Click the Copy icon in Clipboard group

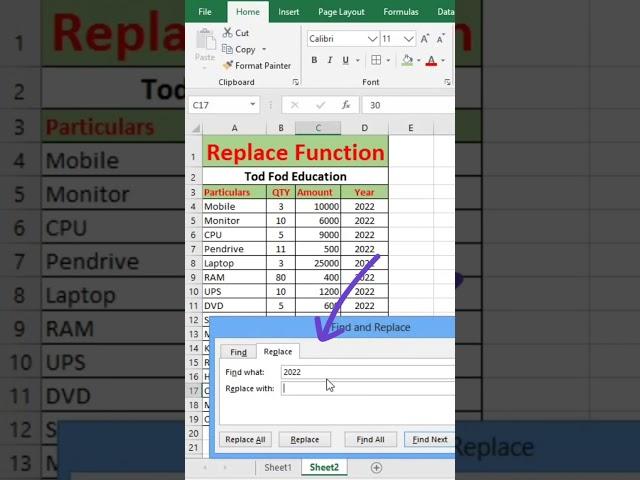click(227, 49)
